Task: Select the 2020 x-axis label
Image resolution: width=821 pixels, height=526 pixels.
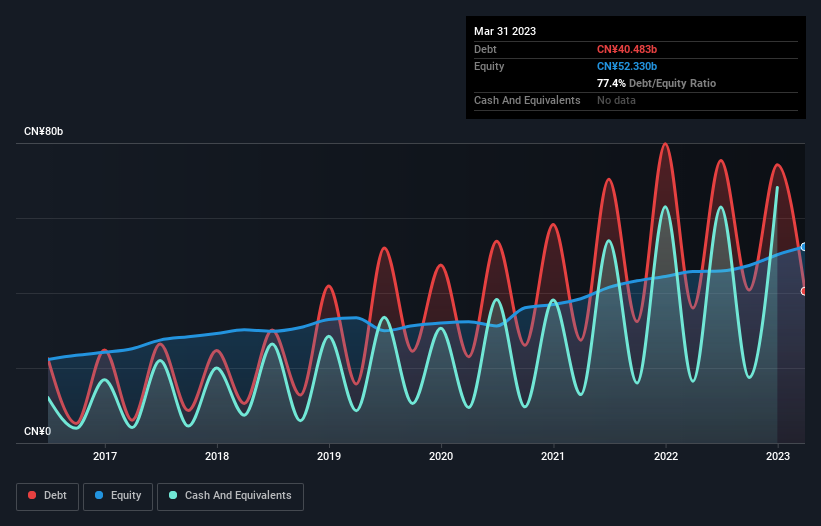Action: coord(441,456)
